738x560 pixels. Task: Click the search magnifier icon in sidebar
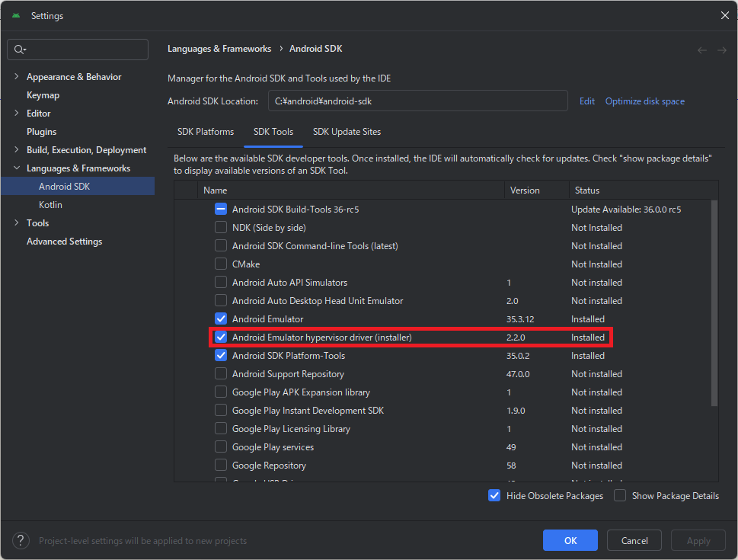click(19, 50)
